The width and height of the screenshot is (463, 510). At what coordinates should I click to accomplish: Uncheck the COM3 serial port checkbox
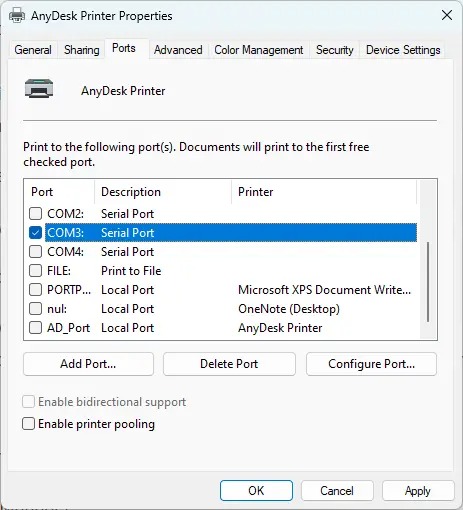pos(35,233)
